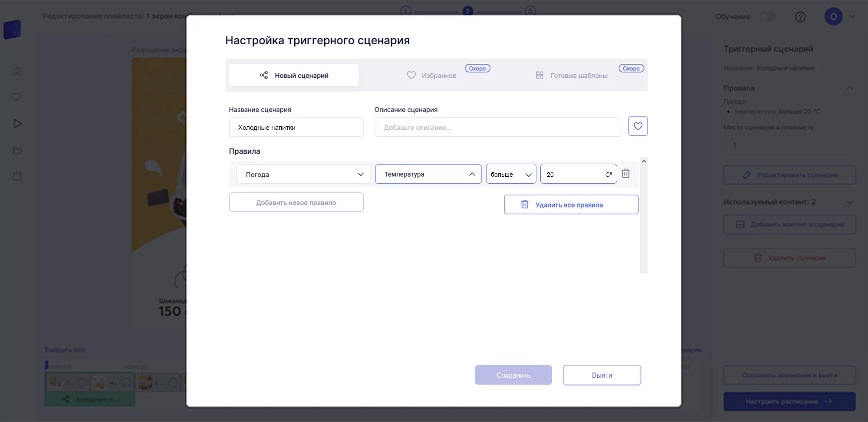The height and width of the screenshot is (422, 868).
Task: Click the scroll up arrow in rules list
Action: [x=644, y=161]
